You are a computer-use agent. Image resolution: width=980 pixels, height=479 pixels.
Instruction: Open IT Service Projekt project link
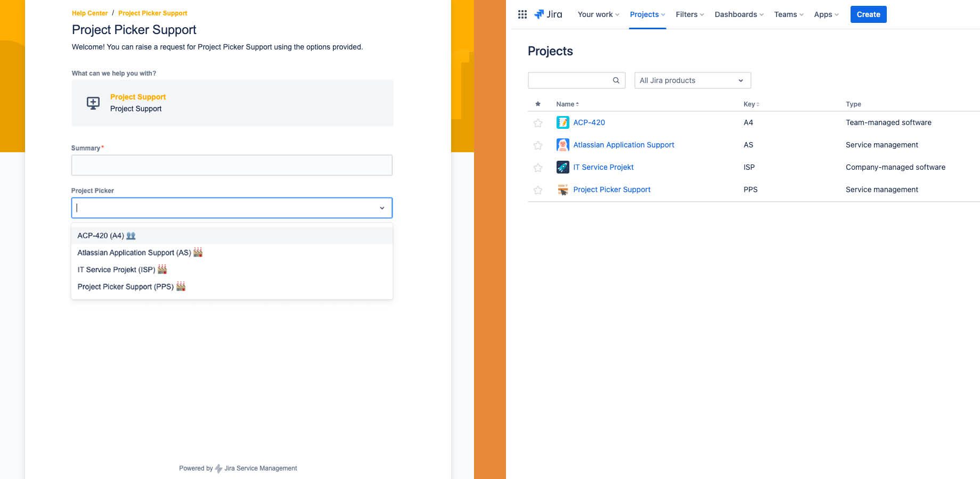(x=603, y=167)
